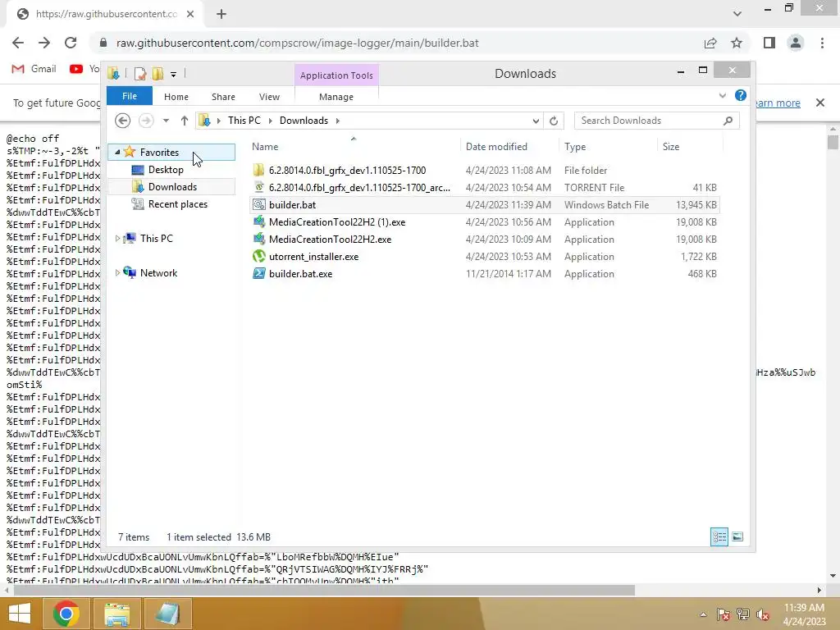840x630 pixels.
Task: Open the Chrome profile avatar menu
Action: coord(796,43)
